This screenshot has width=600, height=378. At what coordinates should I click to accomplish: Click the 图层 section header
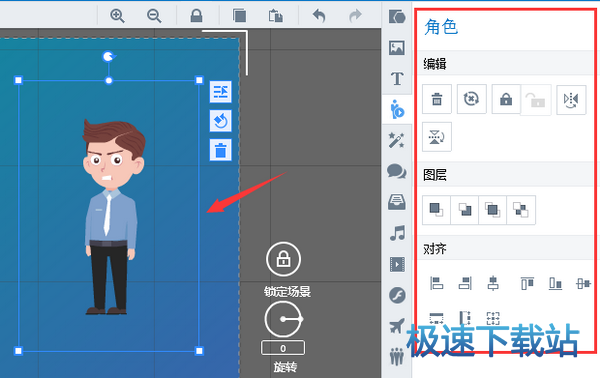435,175
